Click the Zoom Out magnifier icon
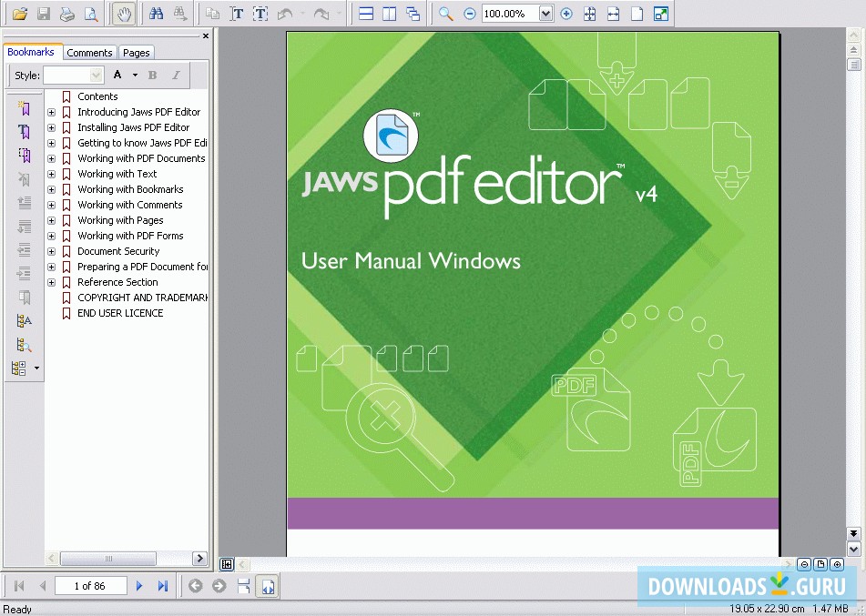Screen dimensions: 866x616 tap(470, 14)
